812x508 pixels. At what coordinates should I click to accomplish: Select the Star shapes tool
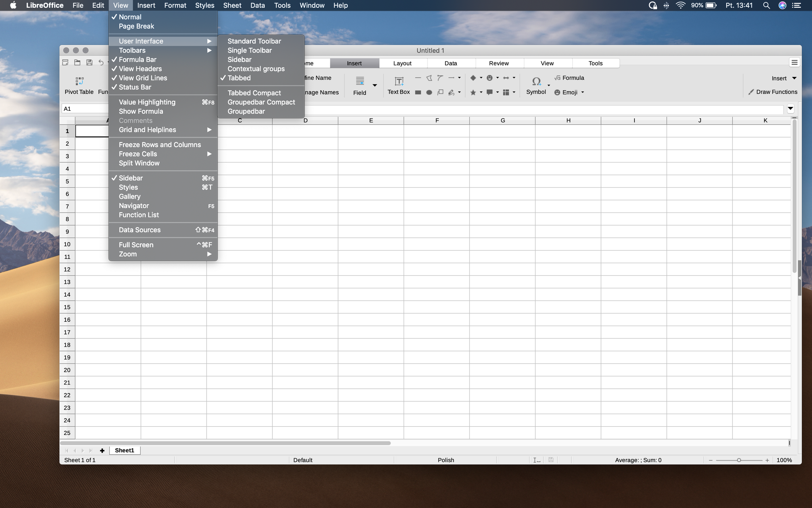pyautogui.click(x=473, y=92)
